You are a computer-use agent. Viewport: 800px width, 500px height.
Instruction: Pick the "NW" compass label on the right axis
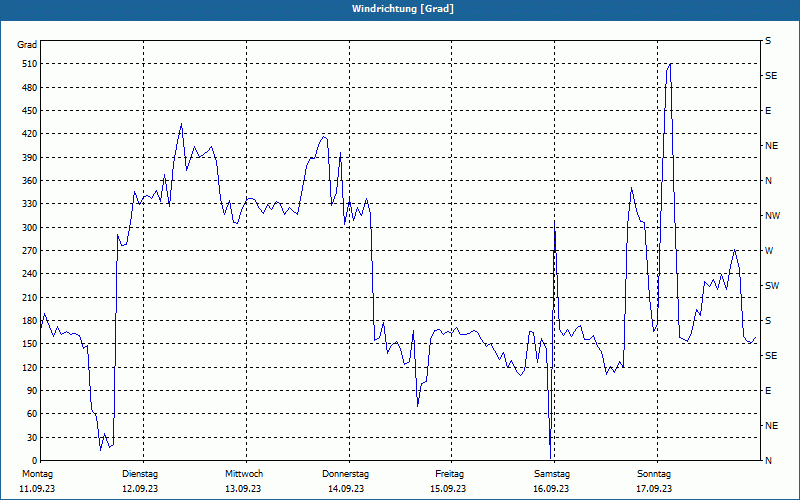[772, 216]
